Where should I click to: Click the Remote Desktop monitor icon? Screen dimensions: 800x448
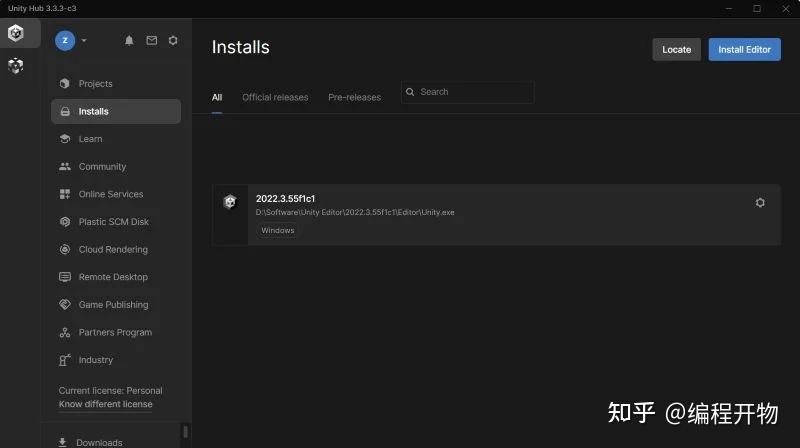point(65,277)
